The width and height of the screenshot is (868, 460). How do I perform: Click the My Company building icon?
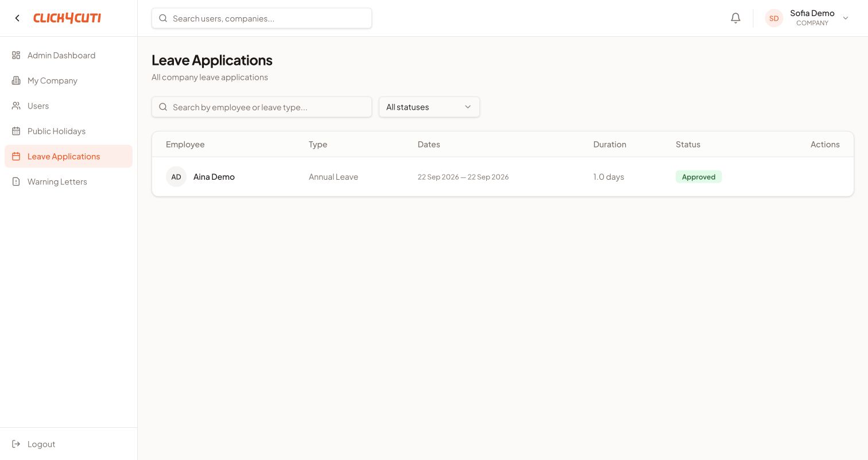point(16,80)
